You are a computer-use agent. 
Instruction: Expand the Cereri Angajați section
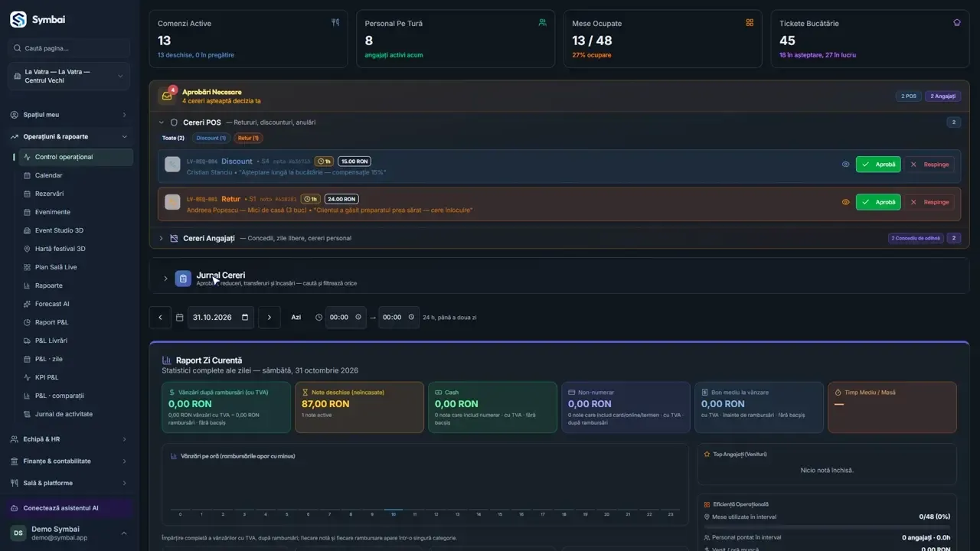click(162, 238)
